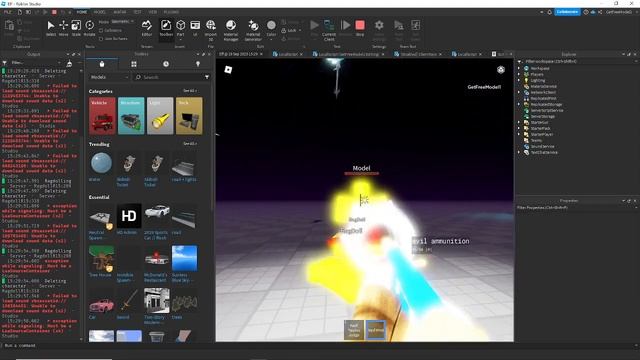Expand the StarterPlayer node
The width and height of the screenshot is (640, 360).
520,134
